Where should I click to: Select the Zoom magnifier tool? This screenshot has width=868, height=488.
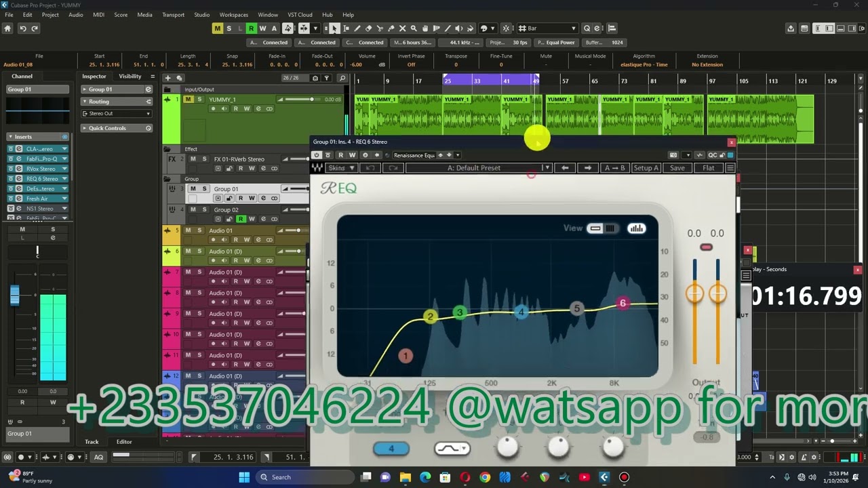tap(414, 28)
